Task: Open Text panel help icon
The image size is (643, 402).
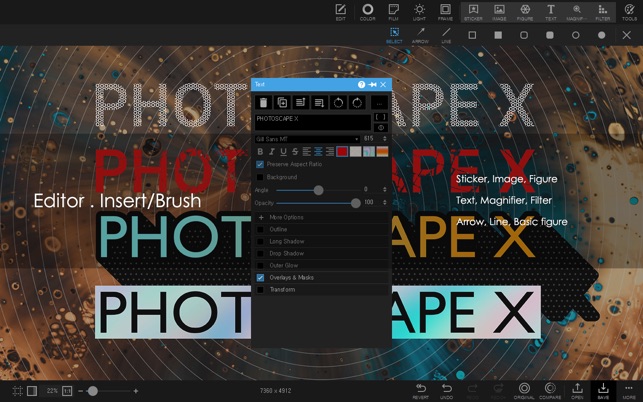Action: 361,85
